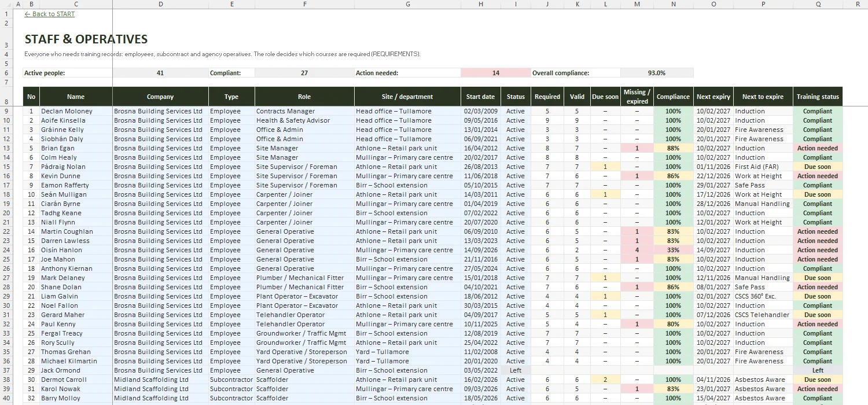This screenshot has width=868, height=405.
Task: Click Missing count 4 for Oisín Hanlon
Action: (637, 250)
